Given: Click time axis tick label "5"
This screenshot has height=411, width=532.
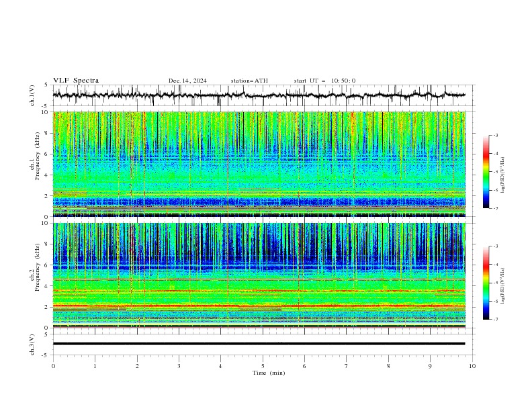Looking at the screenshot, I should tap(263, 366).
